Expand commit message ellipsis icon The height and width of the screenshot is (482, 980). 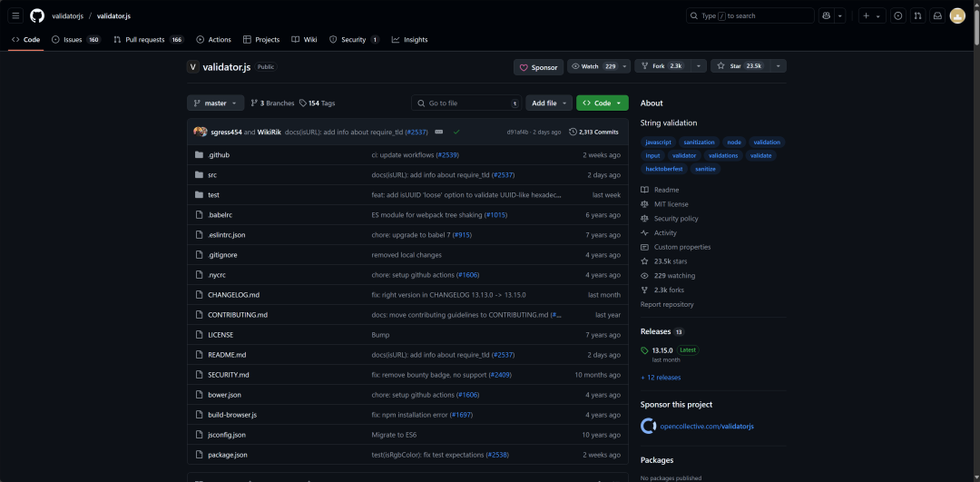point(439,132)
